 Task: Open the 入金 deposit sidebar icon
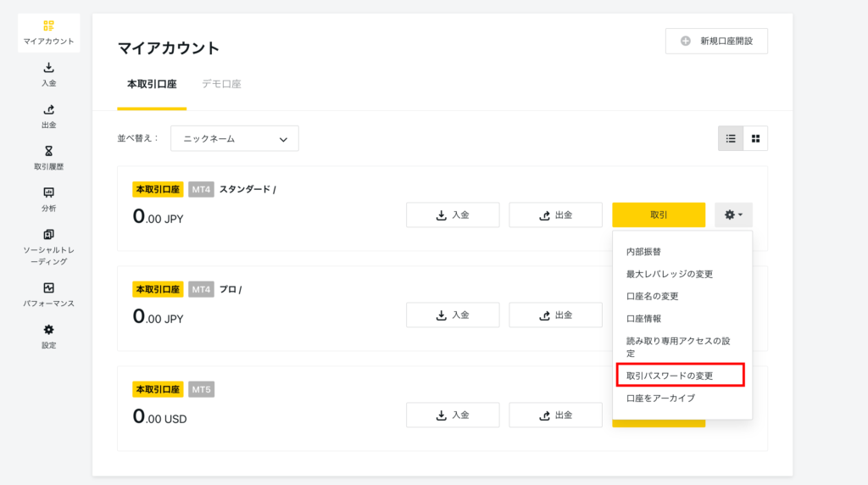pos(48,75)
